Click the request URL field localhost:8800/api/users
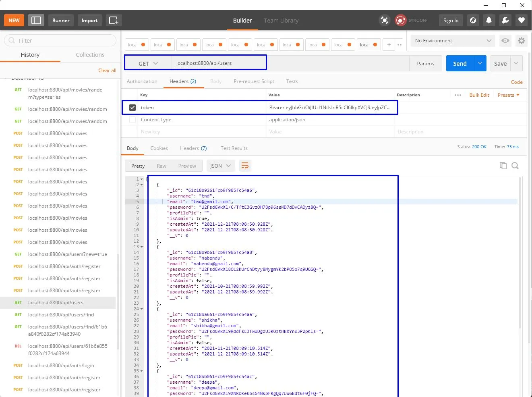The image size is (532, 397). (290, 63)
